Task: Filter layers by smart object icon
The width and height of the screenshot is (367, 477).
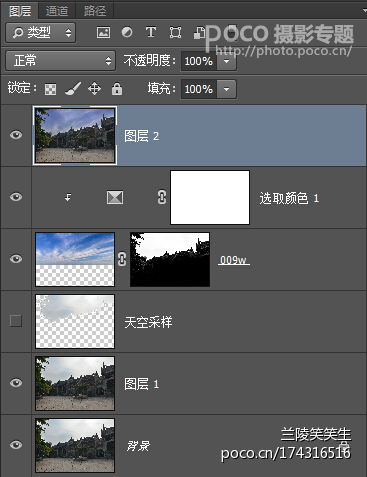Action: coord(199,32)
